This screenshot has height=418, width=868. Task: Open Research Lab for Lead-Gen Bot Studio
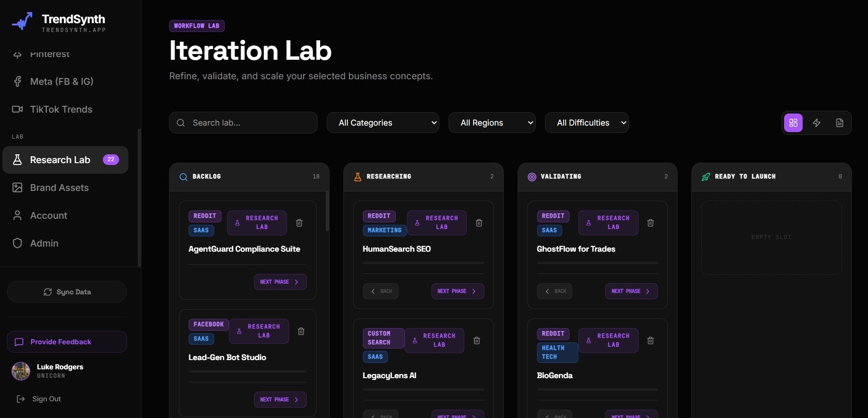coord(259,331)
